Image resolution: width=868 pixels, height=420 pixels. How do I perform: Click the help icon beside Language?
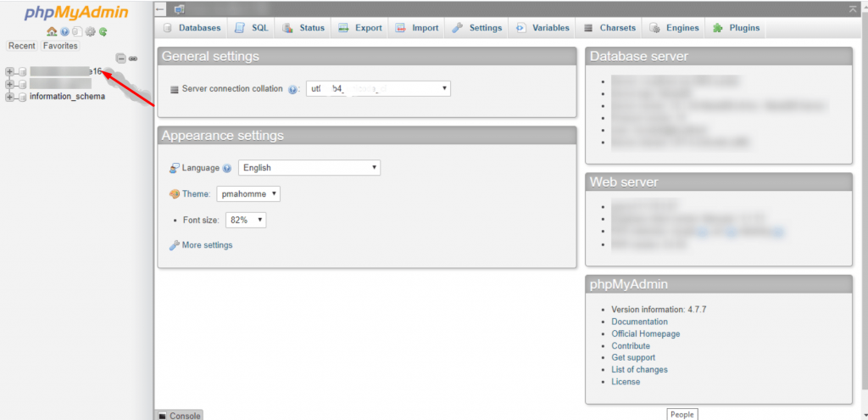tap(227, 168)
